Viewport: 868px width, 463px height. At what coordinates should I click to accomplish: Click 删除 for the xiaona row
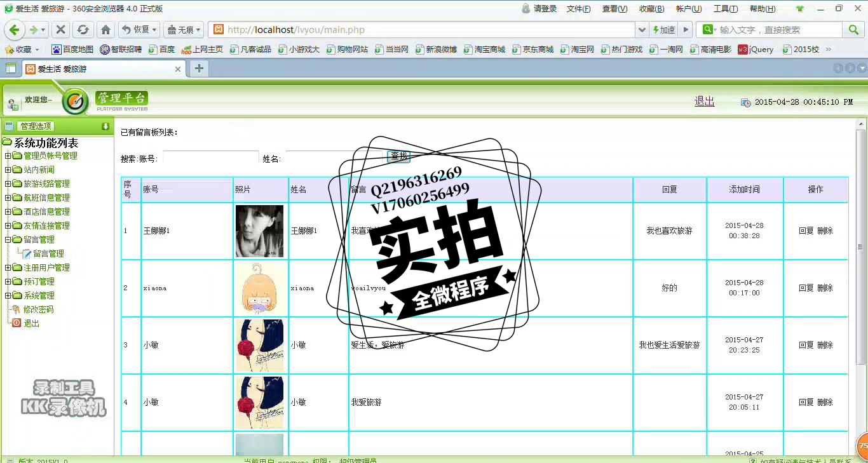point(825,288)
